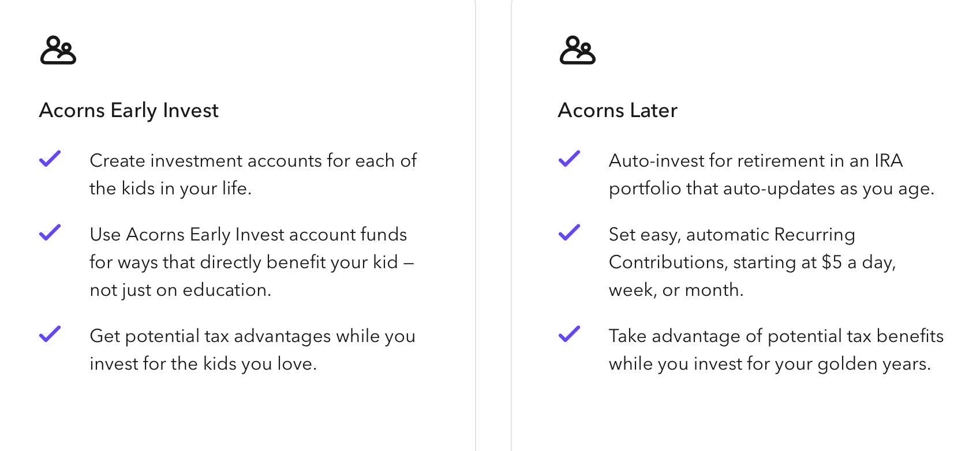Click 'invest for the kids you love' line
The image size is (980, 451).
(203, 364)
